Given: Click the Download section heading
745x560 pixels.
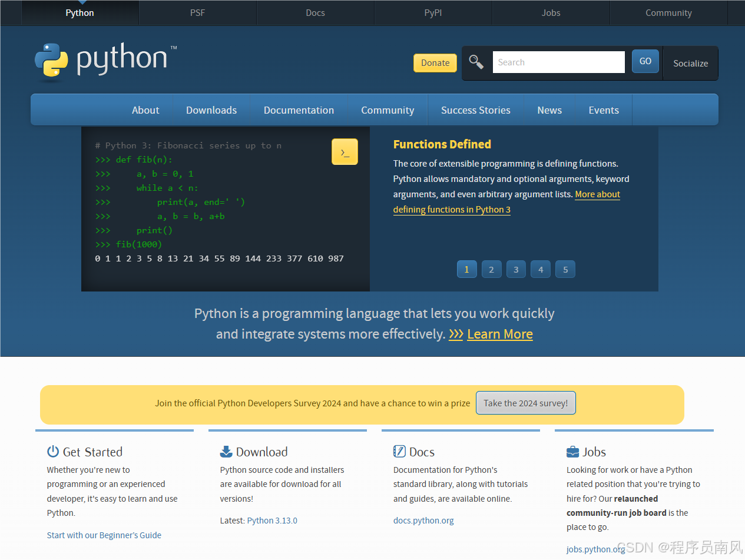Looking at the screenshot, I should [262, 452].
